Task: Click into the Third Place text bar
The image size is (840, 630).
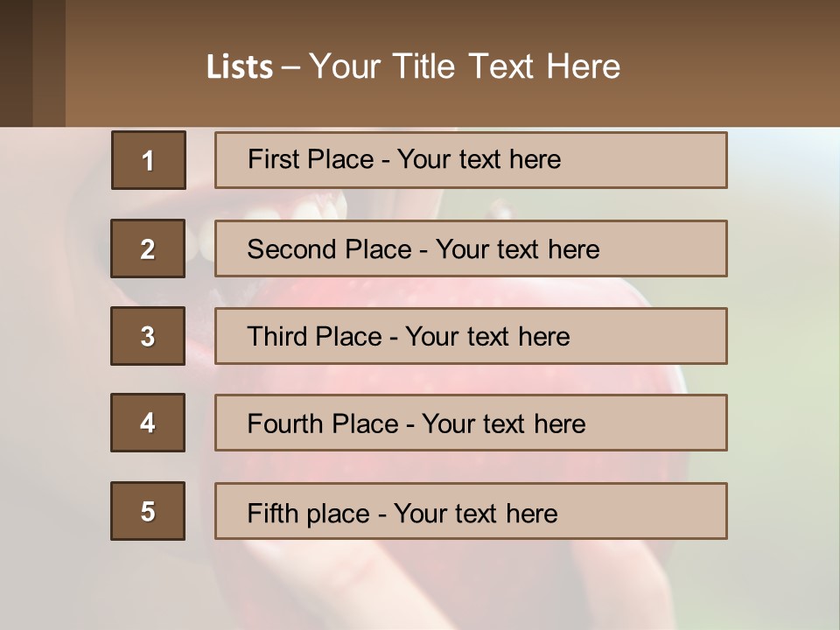Action: pyautogui.click(x=471, y=336)
